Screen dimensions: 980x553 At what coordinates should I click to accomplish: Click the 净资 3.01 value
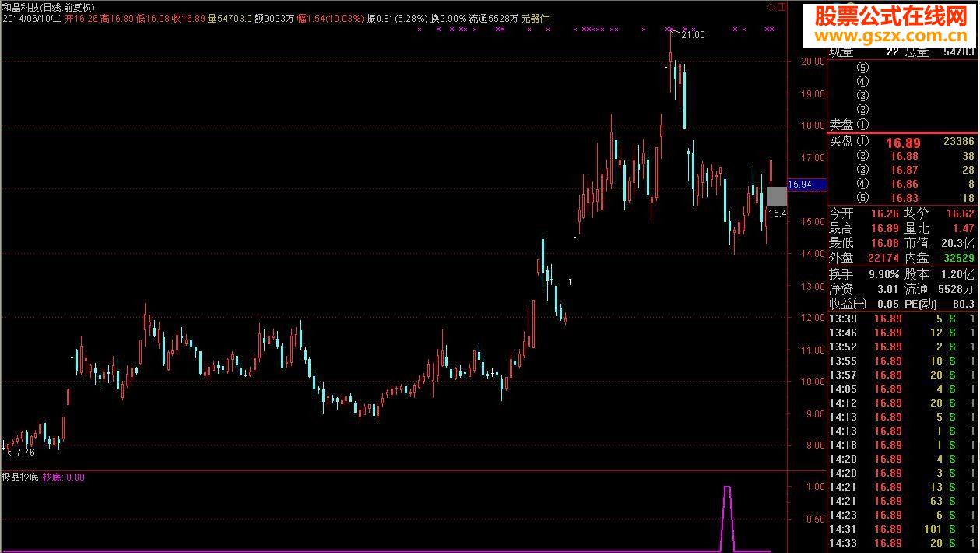click(x=887, y=289)
